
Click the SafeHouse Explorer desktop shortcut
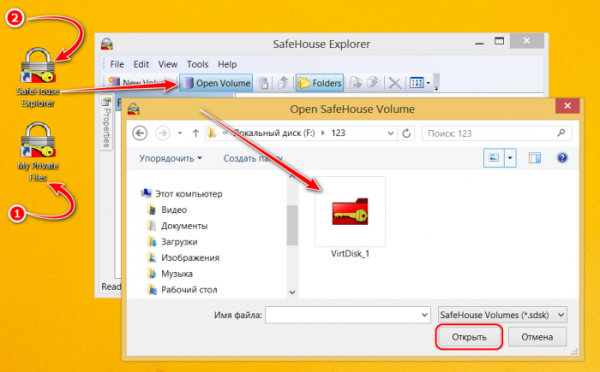click(x=38, y=78)
